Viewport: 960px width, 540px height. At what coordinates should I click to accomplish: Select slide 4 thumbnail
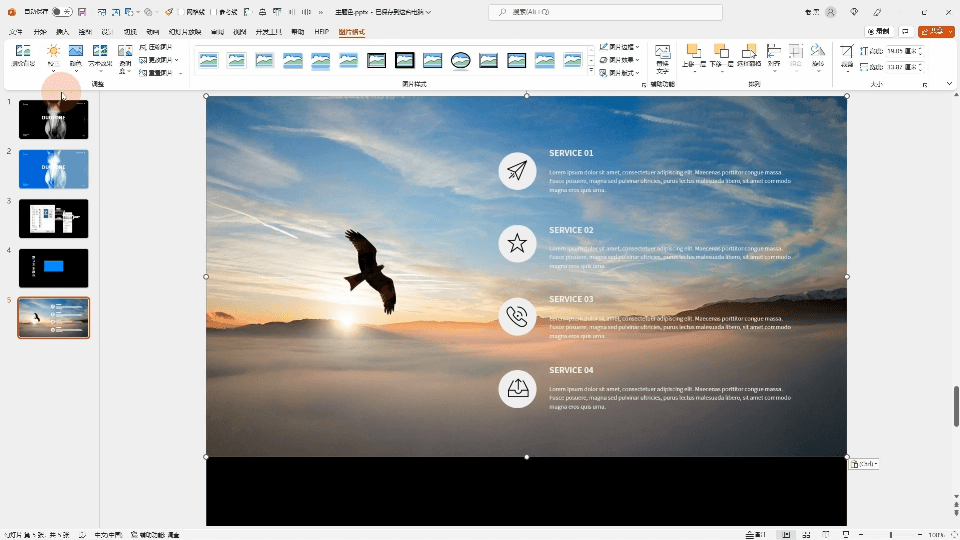point(53,268)
